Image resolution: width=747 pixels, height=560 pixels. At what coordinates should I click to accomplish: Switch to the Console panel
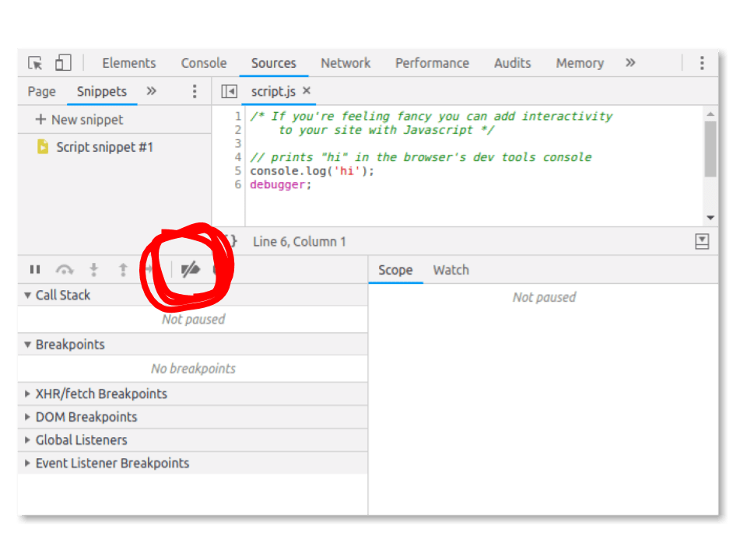203,63
